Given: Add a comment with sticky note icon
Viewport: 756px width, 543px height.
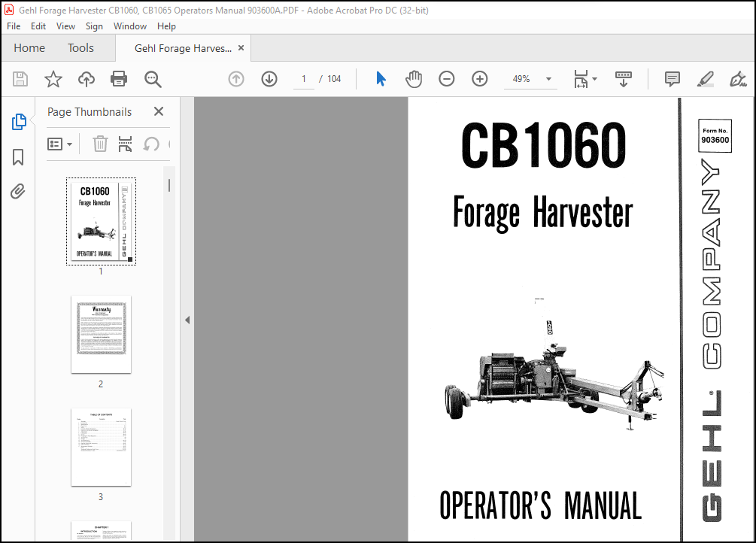Looking at the screenshot, I should [x=672, y=79].
